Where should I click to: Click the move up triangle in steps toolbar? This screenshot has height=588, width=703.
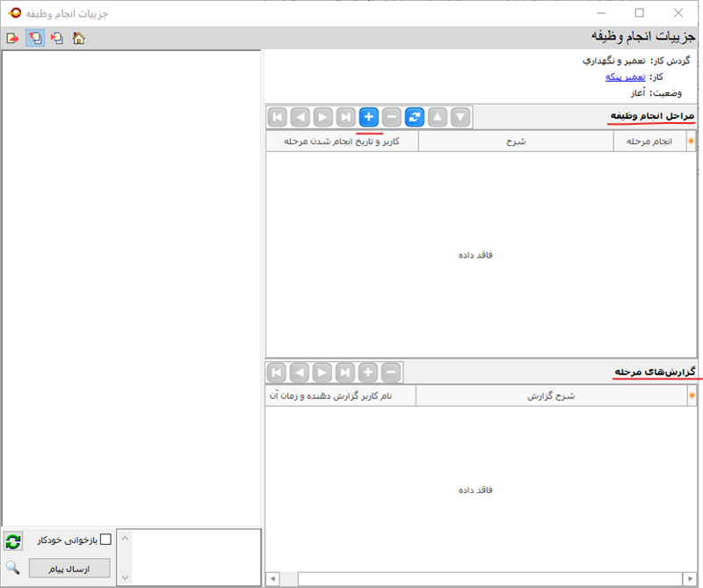point(437,117)
